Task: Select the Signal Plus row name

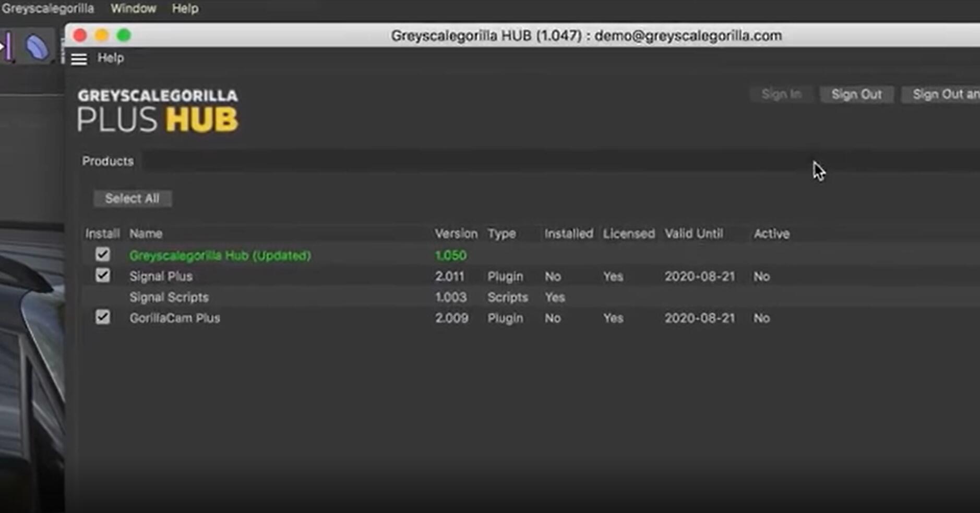Action: (161, 276)
